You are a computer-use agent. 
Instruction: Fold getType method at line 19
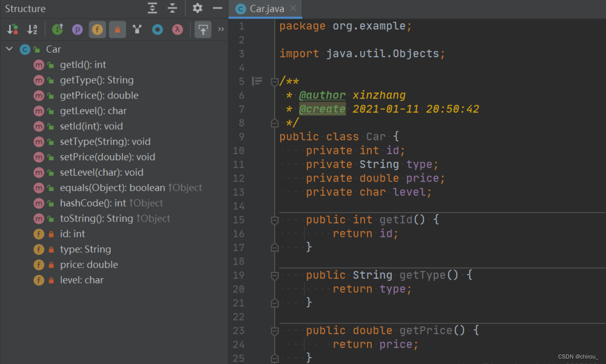(x=274, y=275)
